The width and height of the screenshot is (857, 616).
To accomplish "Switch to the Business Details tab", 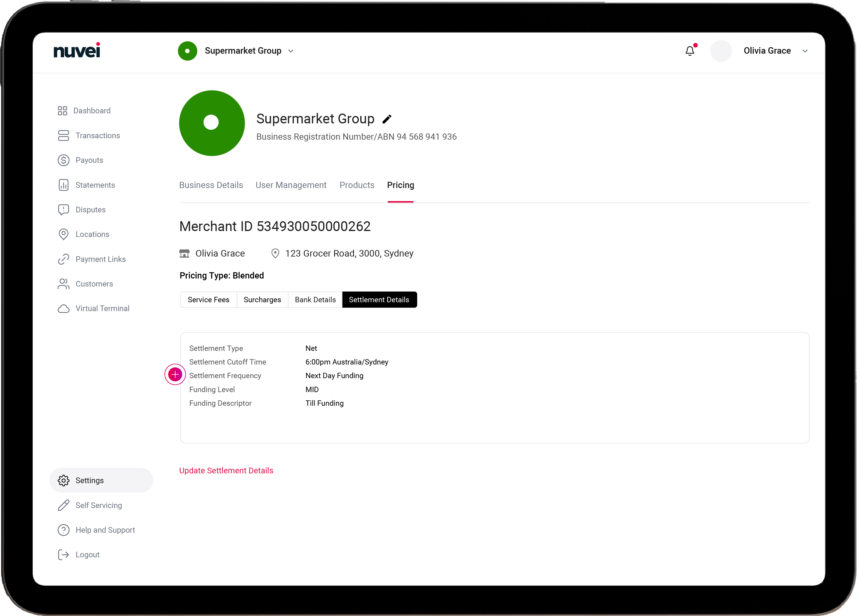I will 211,185.
